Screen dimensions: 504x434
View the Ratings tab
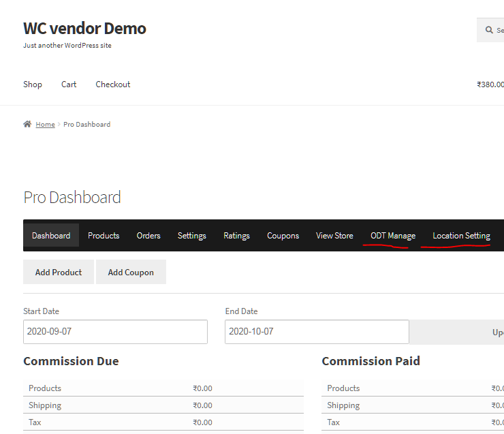236,235
